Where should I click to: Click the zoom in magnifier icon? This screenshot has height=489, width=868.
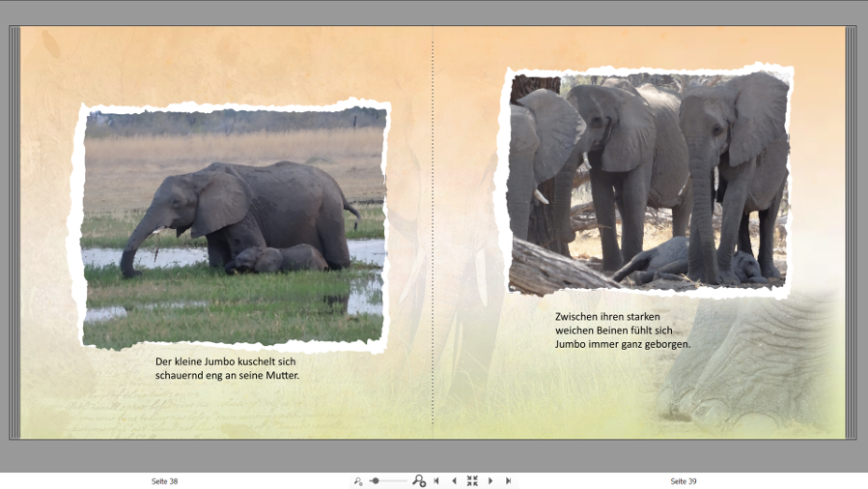[419, 480]
